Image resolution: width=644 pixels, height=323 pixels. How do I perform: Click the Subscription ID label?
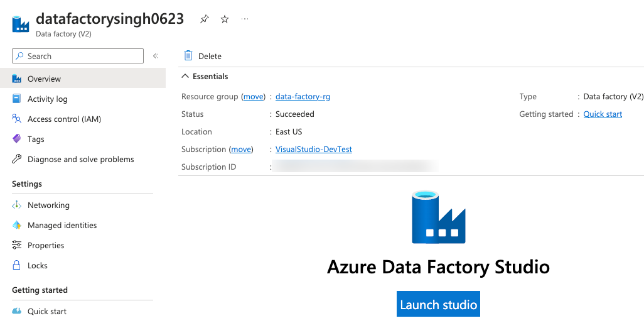tap(208, 167)
